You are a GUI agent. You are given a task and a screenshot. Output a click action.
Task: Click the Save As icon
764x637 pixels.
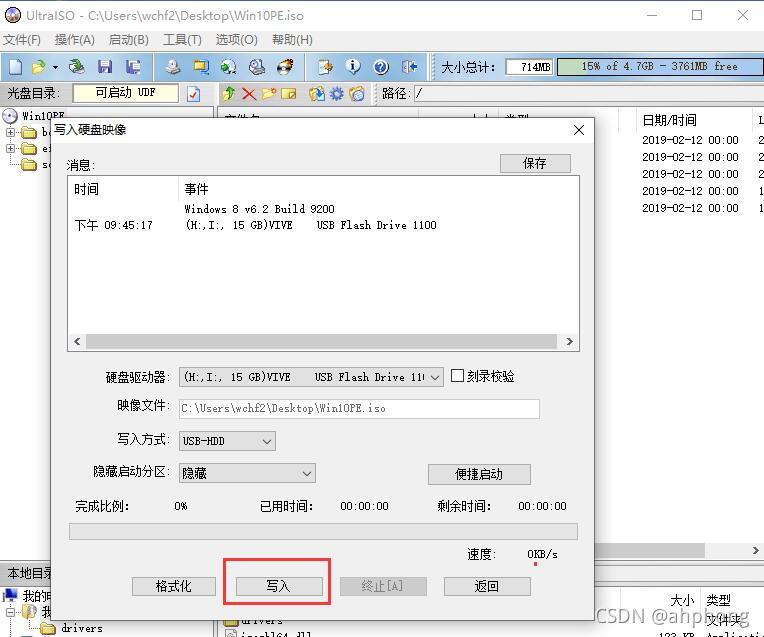click(x=133, y=67)
